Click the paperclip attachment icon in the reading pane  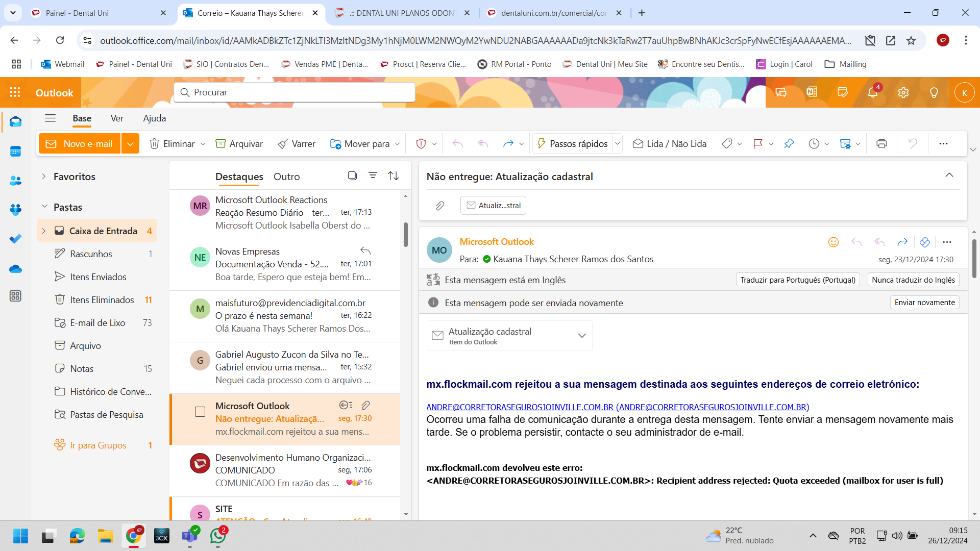[x=440, y=206]
